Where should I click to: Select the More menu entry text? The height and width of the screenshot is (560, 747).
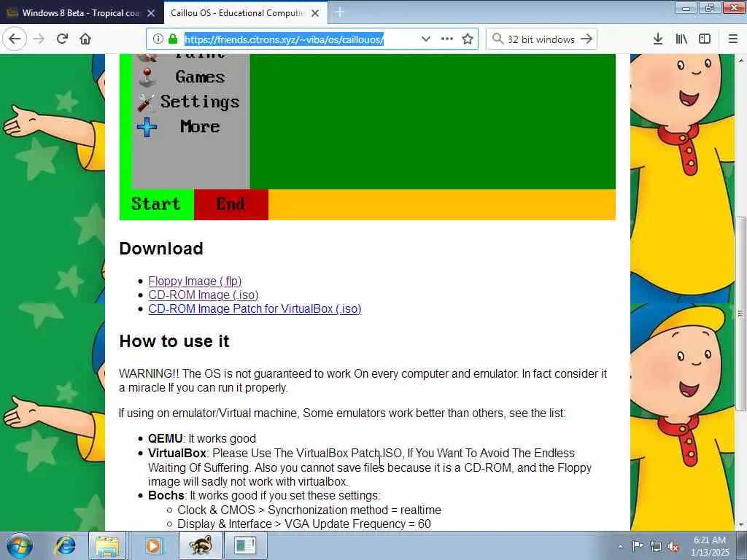pyautogui.click(x=200, y=127)
